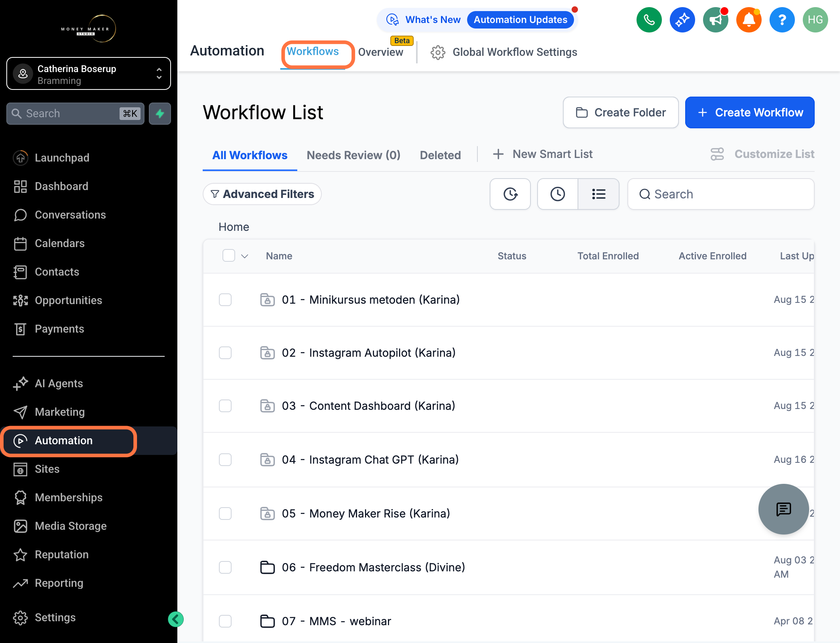The image size is (840, 643).
Task: Check the 03 - Content Dashboard row
Action: pyautogui.click(x=225, y=406)
